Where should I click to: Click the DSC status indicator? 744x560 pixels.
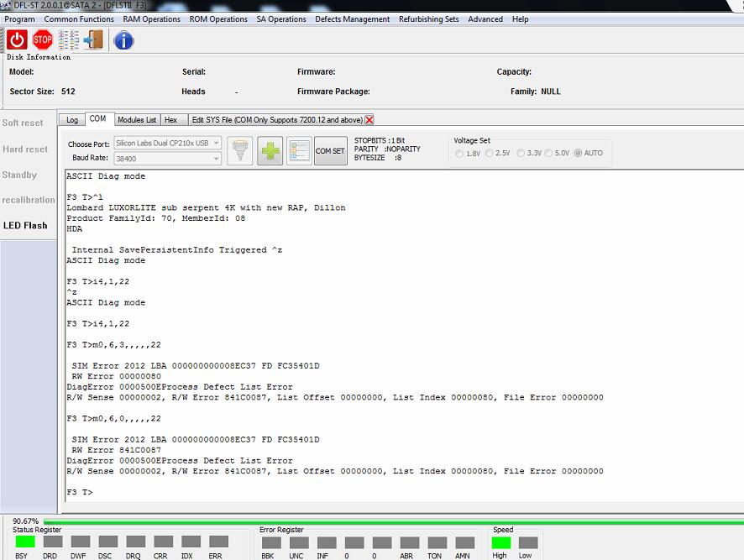(108, 542)
